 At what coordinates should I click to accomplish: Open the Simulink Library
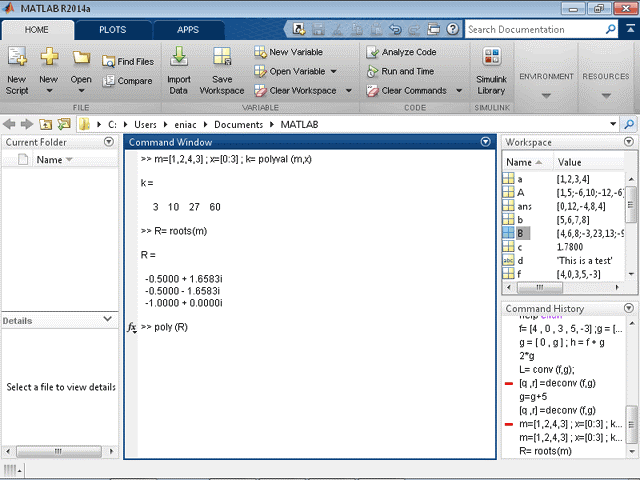point(491,70)
